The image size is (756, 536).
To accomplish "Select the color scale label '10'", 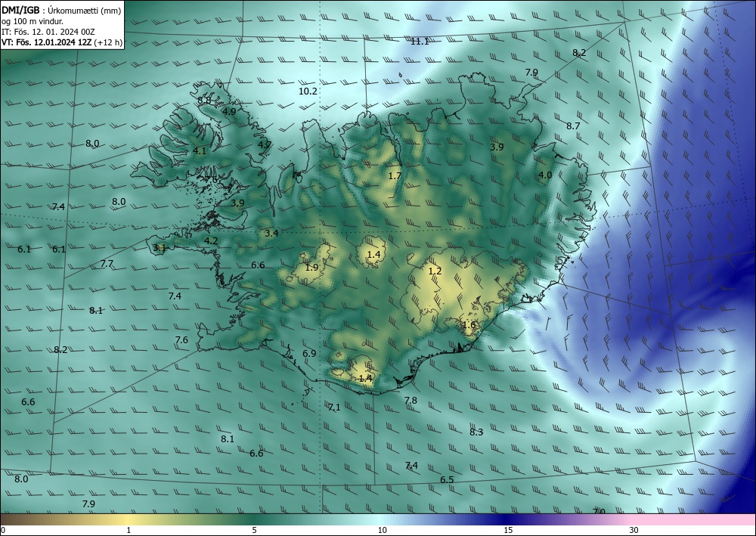I will 382,530.
